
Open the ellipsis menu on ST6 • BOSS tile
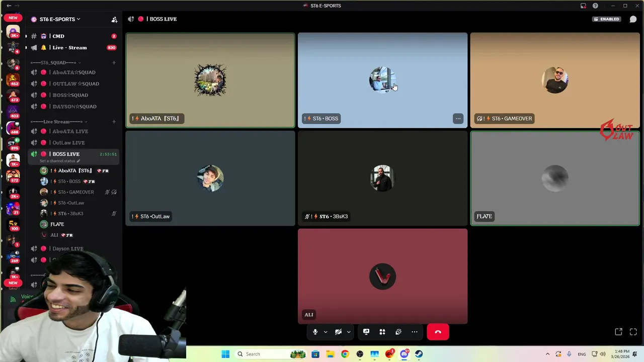pyautogui.click(x=458, y=119)
